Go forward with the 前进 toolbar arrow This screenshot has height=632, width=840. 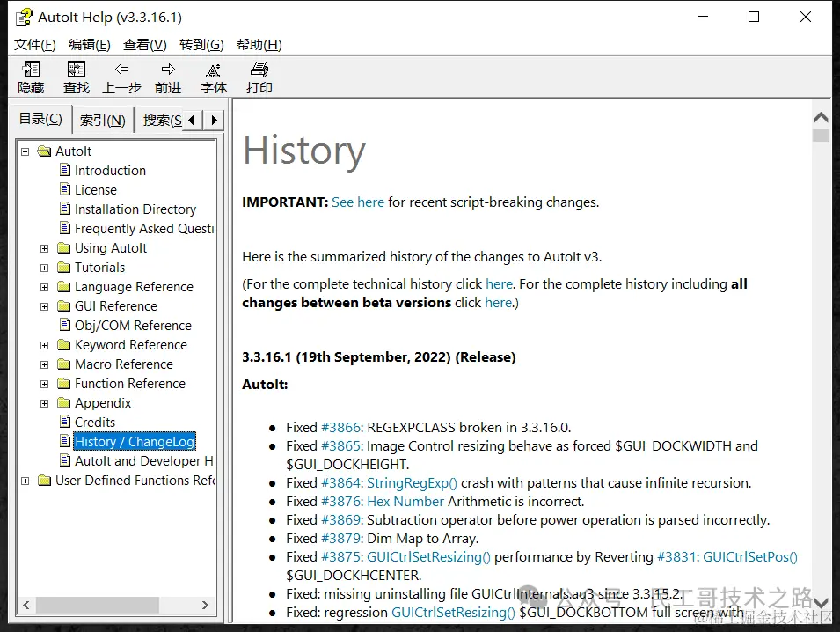(x=168, y=70)
